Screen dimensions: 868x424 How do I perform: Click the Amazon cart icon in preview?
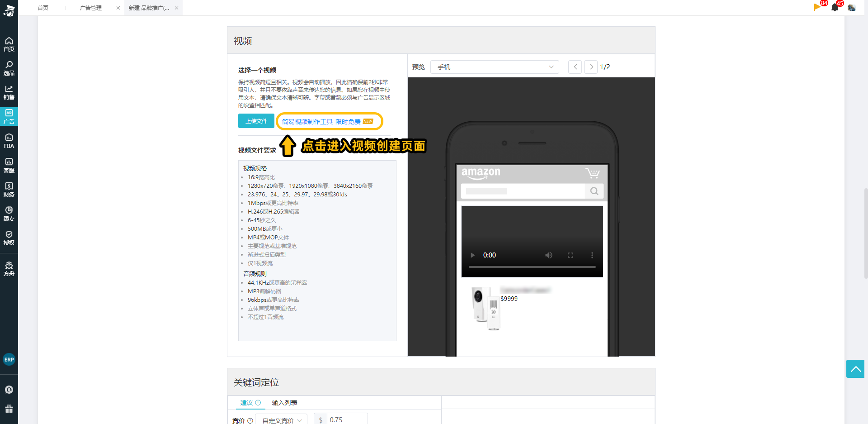[593, 173]
